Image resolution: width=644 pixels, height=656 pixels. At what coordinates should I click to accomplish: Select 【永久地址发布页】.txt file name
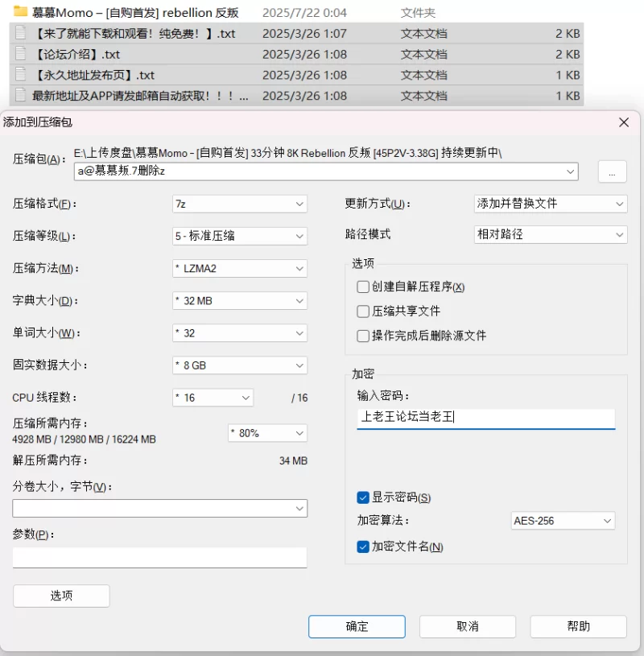click(94, 76)
